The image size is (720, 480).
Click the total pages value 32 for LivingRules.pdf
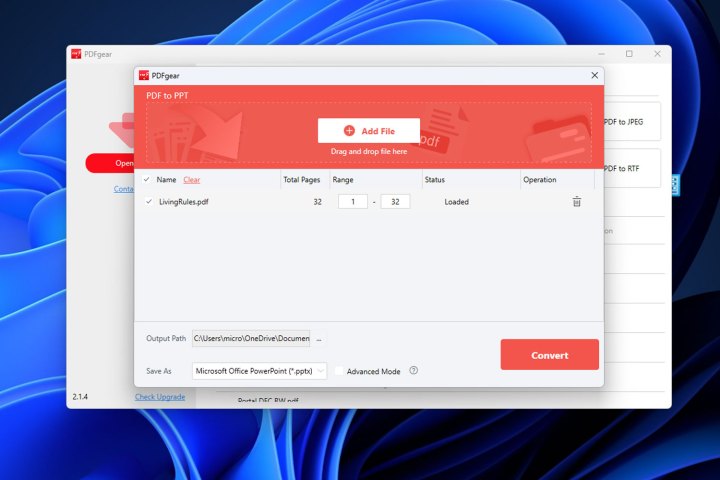(x=317, y=202)
